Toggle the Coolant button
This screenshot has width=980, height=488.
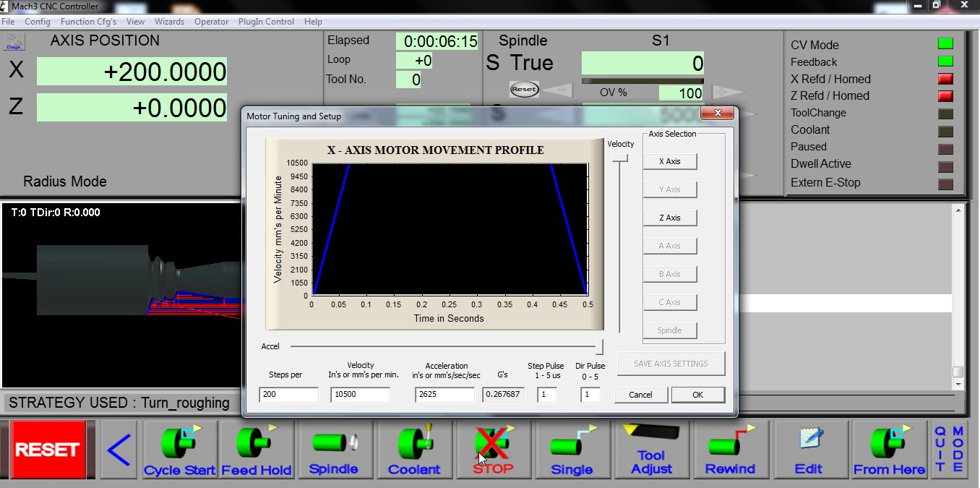tap(414, 450)
